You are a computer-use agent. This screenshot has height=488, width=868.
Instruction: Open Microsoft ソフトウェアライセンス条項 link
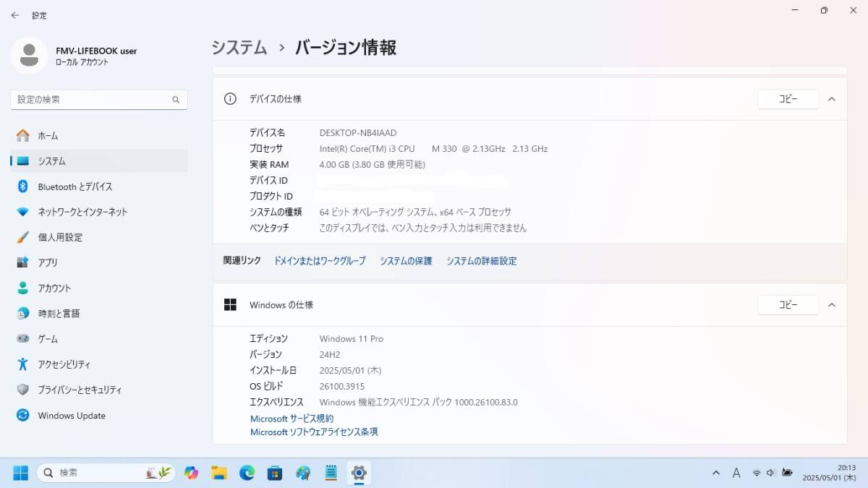[314, 432]
